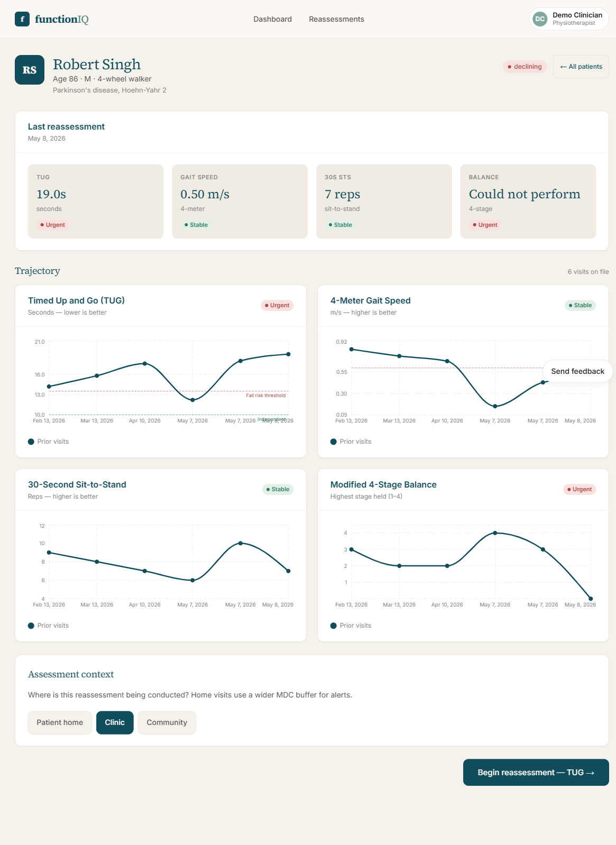Click the functionIQ brand name
Screen dimensions: 616x845
(x=62, y=19)
